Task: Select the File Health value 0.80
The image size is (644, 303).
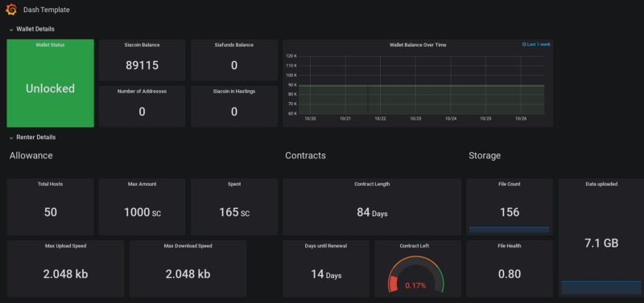Action: pos(510,274)
